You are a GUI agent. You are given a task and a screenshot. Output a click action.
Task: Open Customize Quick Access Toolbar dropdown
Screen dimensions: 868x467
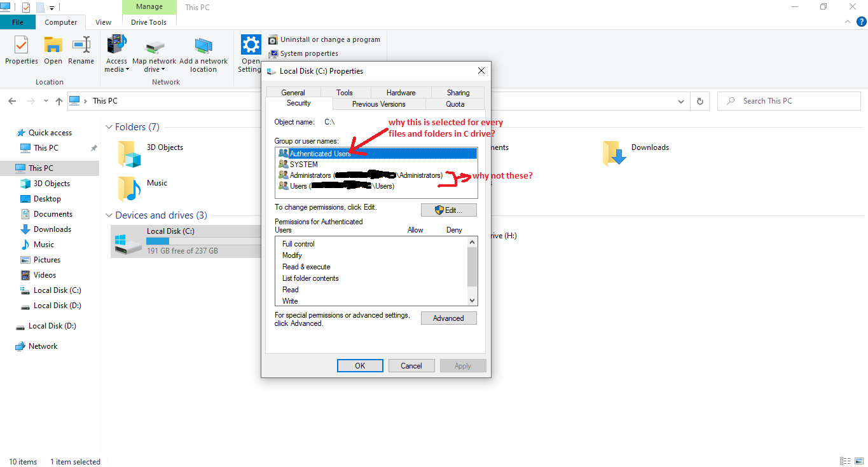tap(52, 8)
